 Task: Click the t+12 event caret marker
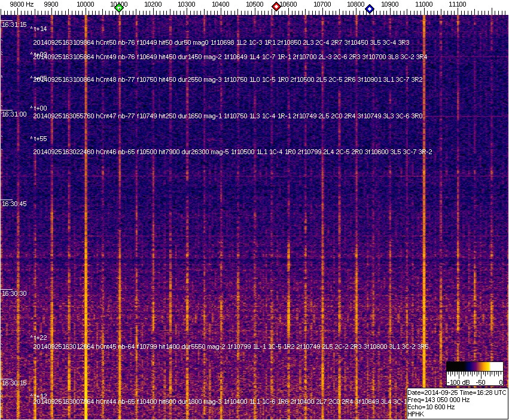(39, 396)
